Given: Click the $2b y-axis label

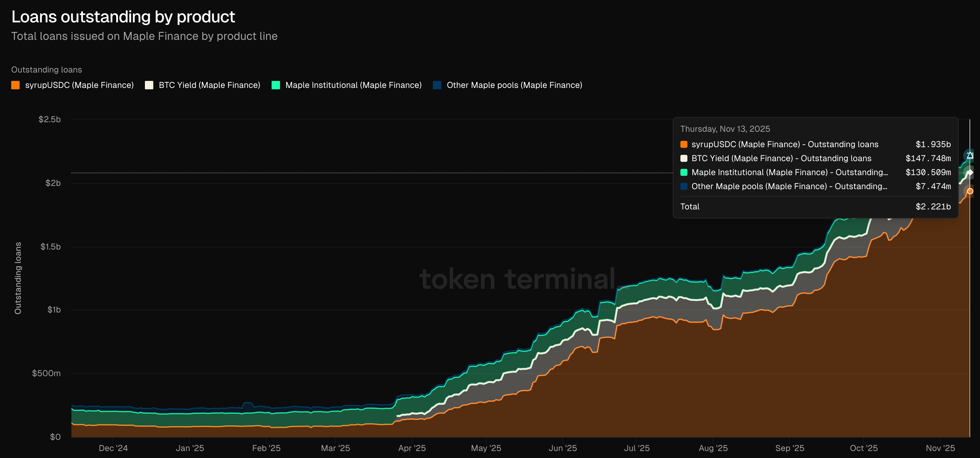Looking at the screenshot, I should click(x=53, y=183).
